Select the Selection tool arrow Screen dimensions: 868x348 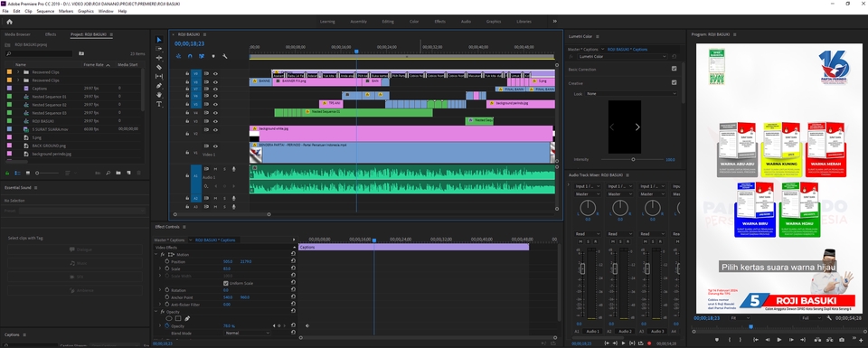[159, 40]
